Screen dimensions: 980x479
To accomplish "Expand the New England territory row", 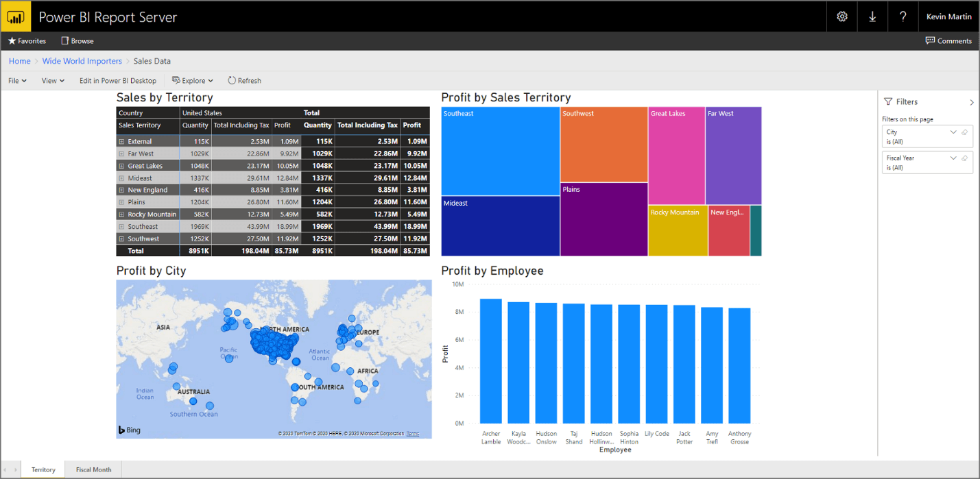I will tap(121, 191).
